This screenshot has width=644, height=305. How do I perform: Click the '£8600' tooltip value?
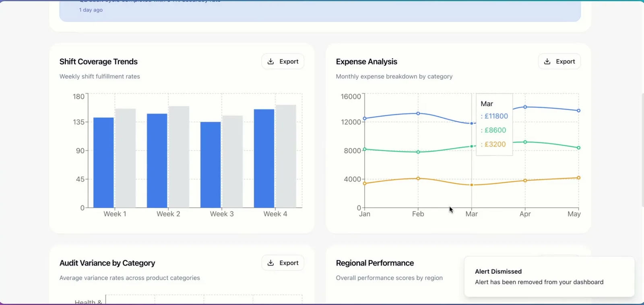pos(495,130)
